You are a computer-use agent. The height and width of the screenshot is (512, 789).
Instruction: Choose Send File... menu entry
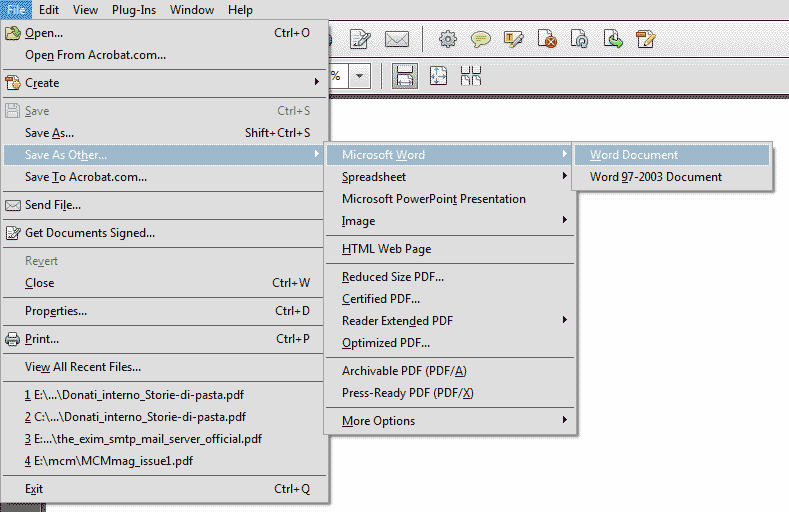164,205
